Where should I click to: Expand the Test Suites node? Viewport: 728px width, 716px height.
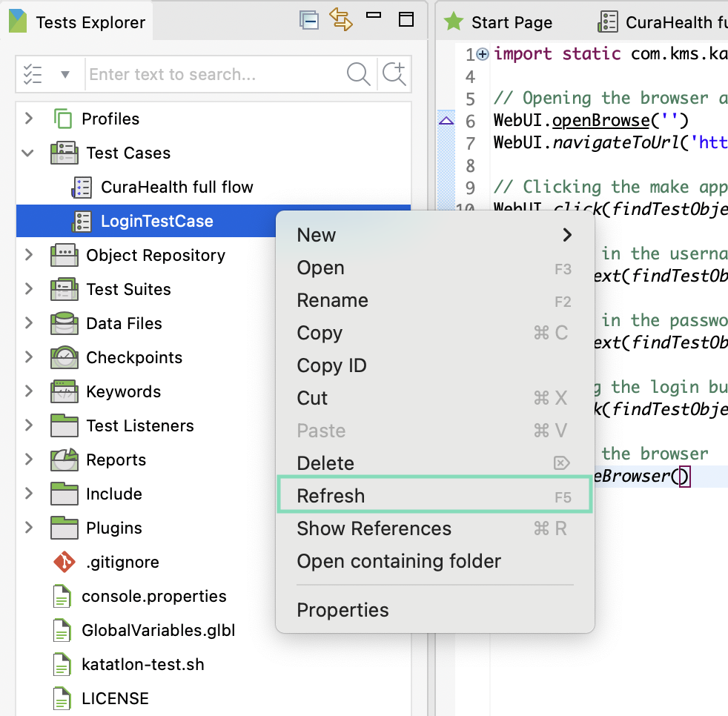[x=29, y=289]
